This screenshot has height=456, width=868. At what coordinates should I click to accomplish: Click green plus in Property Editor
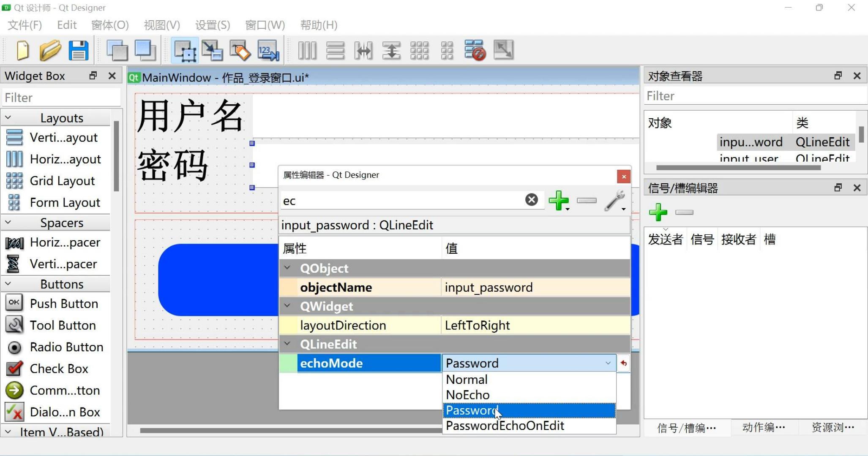coord(558,200)
